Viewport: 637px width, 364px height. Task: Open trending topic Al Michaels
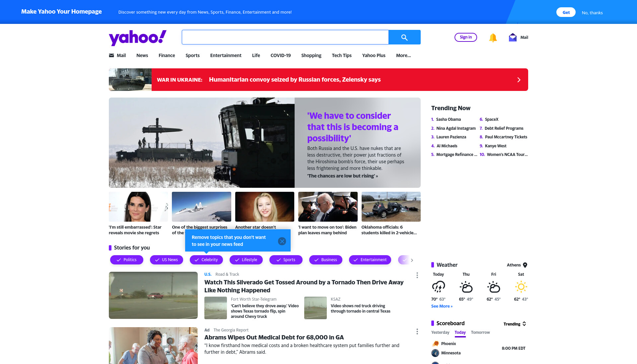click(447, 146)
